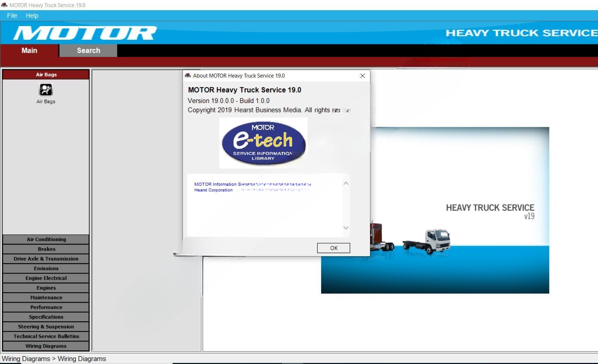Screen dimensions: 598x364
Task: Click the app icon in main window title bar
Action: (x=4, y=5)
